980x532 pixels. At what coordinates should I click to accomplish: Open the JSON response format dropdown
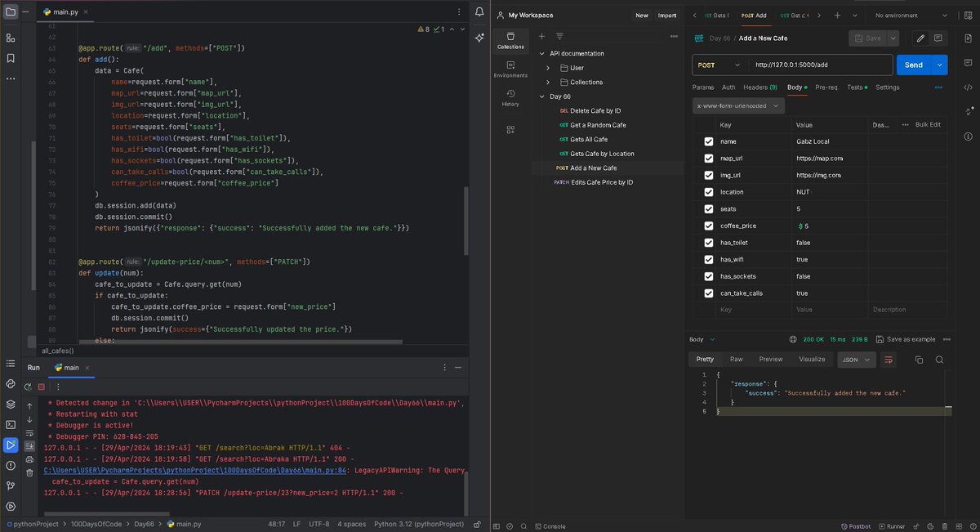point(857,360)
